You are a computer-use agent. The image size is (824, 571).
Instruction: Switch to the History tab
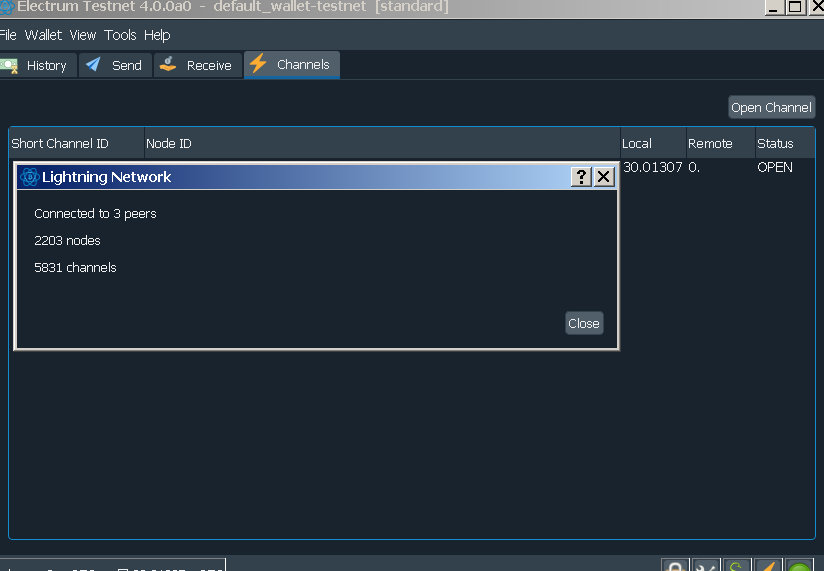(38, 65)
